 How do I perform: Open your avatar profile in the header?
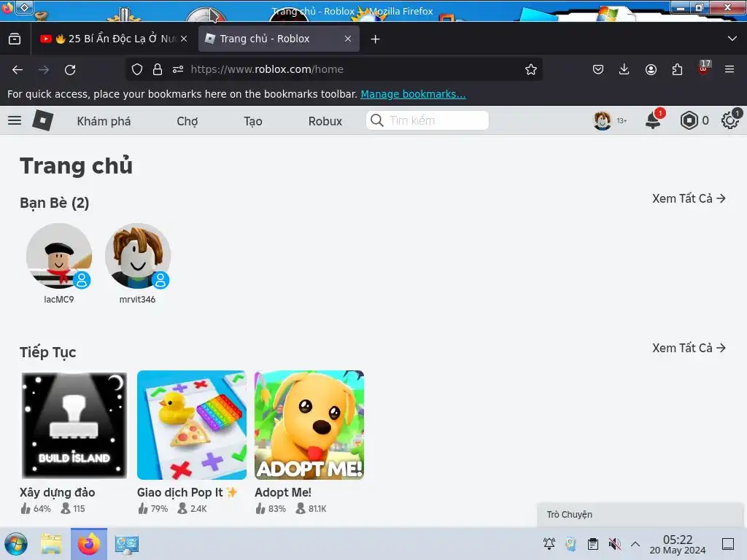[x=602, y=120]
